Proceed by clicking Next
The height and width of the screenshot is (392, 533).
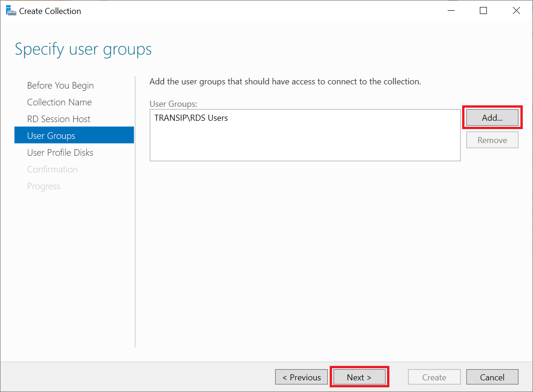[x=359, y=377]
